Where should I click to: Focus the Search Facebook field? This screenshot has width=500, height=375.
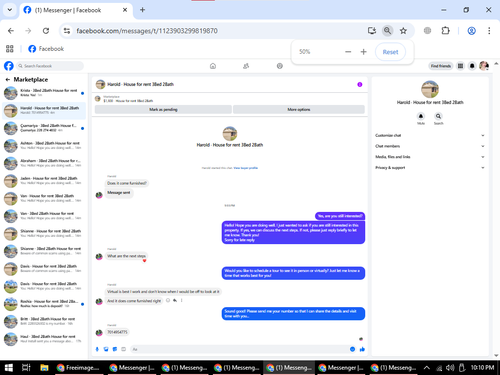coord(50,66)
